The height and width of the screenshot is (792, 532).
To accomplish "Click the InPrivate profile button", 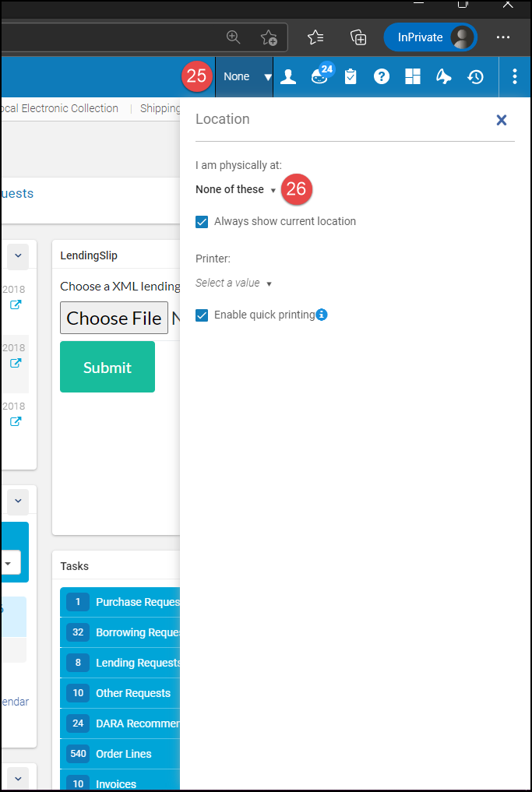I will pyautogui.click(x=431, y=37).
